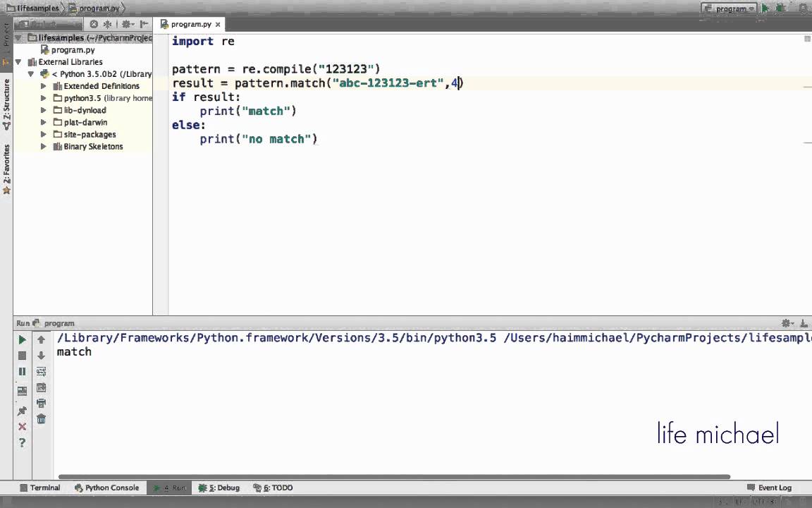812x508 pixels.
Task: Clear all console output with trash icon
Action: click(x=42, y=419)
